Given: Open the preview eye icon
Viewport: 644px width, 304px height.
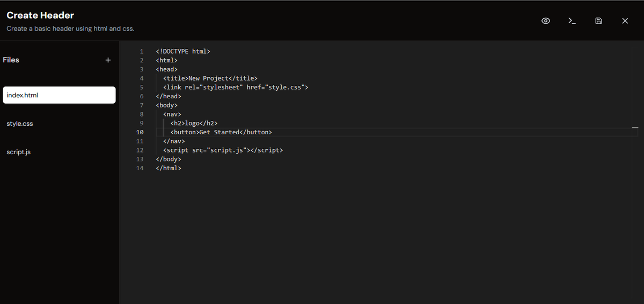Looking at the screenshot, I should pos(546,21).
